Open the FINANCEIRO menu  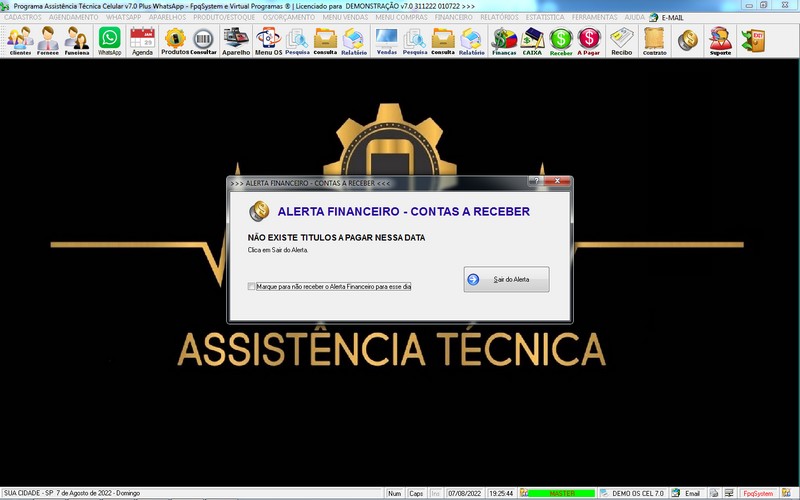pos(454,17)
